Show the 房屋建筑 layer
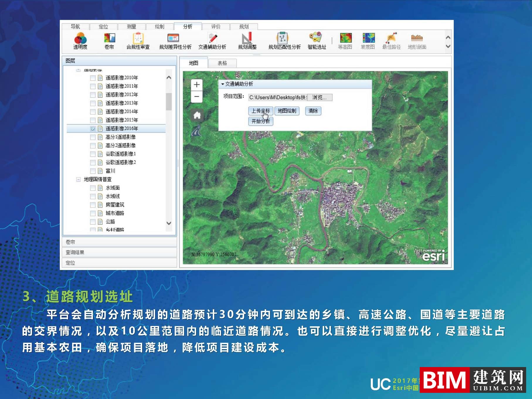This screenshot has width=532, height=399. pos(93,205)
